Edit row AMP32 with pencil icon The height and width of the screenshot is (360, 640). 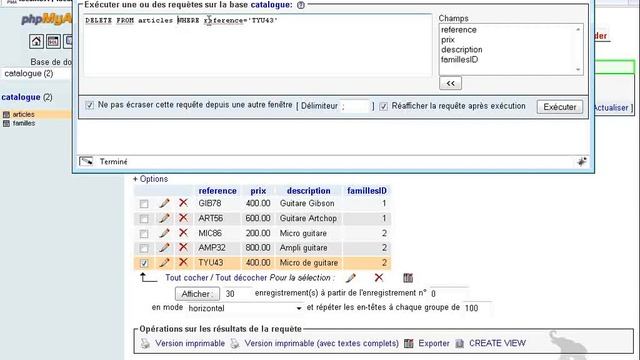click(x=164, y=248)
